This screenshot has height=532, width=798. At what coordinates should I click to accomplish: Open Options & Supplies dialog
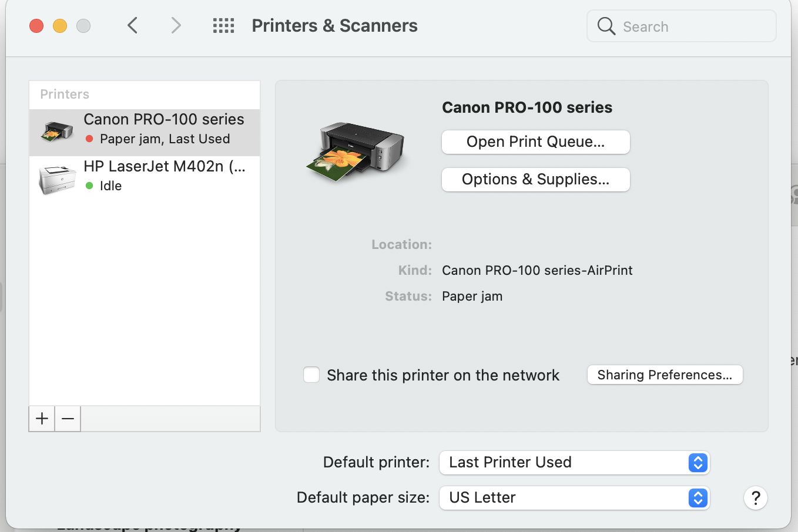pyautogui.click(x=535, y=180)
